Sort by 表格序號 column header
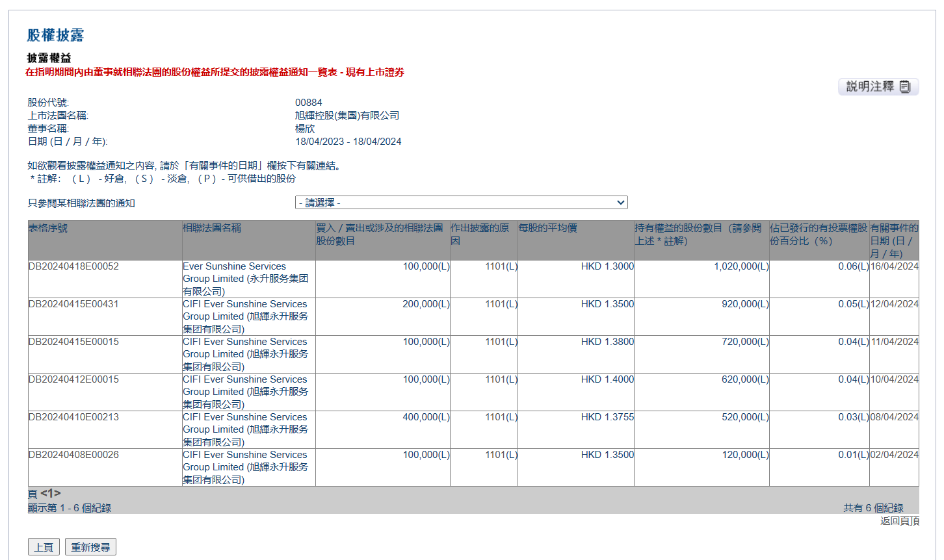 point(48,228)
